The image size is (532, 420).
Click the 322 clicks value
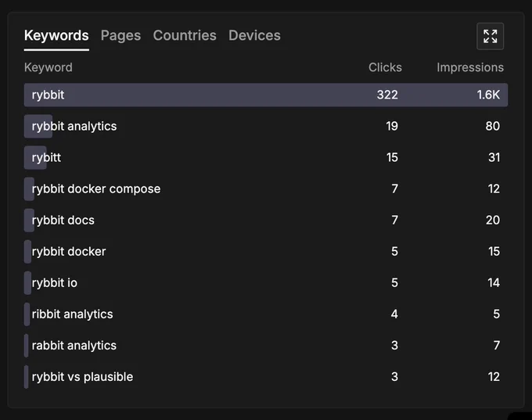(387, 95)
